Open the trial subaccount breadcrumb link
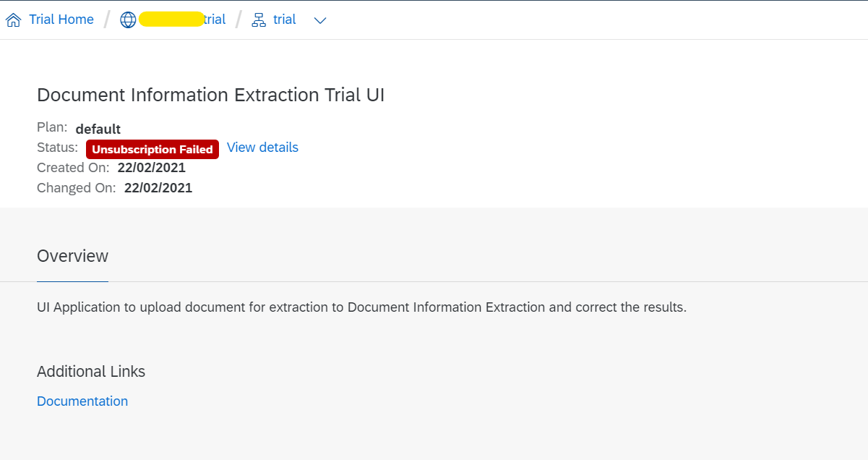Image resolution: width=868 pixels, height=460 pixels. click(x=285, y=20)
